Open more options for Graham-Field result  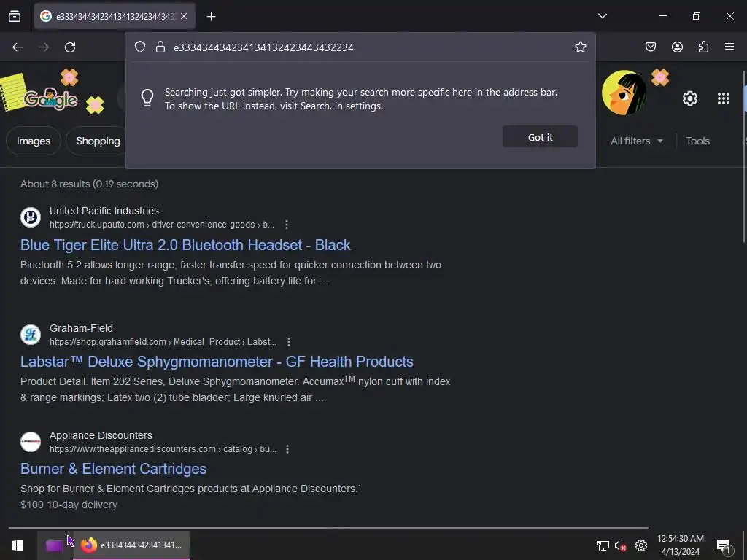(289, 342)
